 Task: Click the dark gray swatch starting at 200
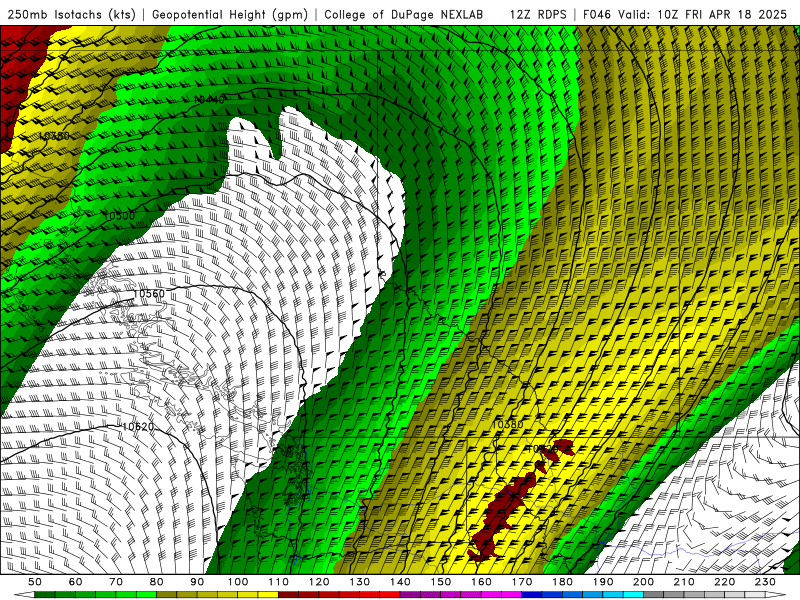click(654, 595)
